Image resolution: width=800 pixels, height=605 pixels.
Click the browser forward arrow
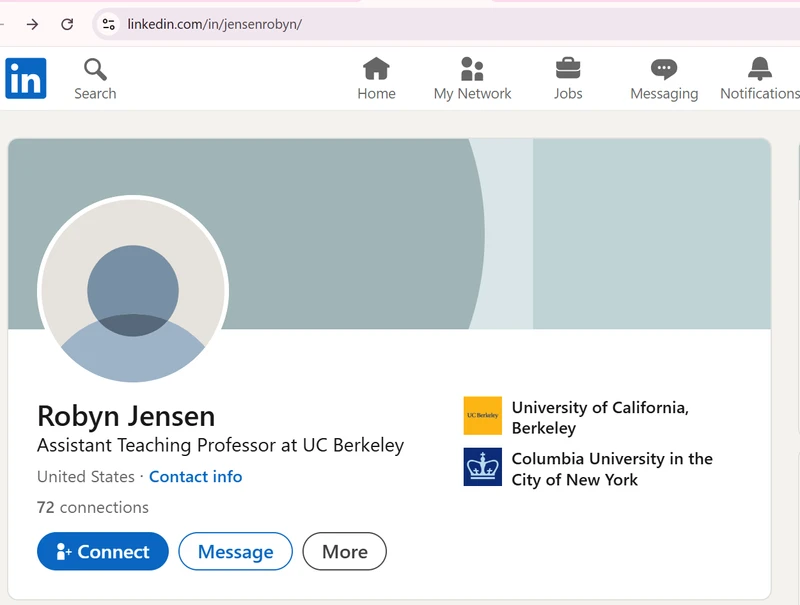tap(32, 24)
